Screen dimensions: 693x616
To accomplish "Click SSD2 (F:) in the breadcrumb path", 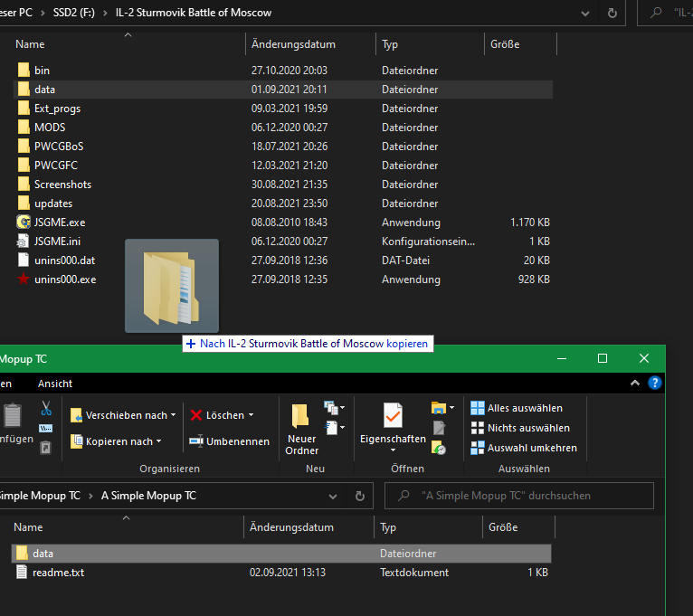I will click(x=74, y=13).
